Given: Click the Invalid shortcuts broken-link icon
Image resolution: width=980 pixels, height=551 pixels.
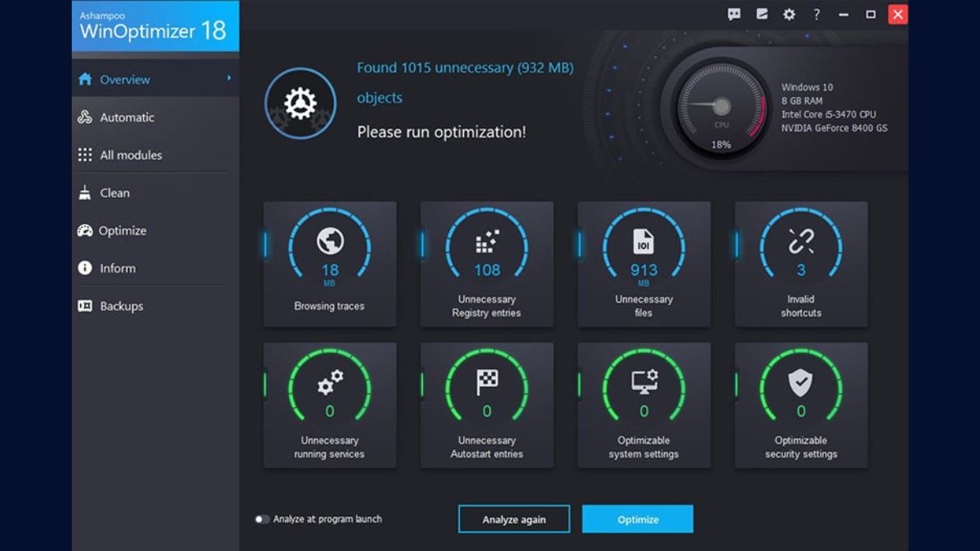Looking at the screenshot, I should pos(800,242).
